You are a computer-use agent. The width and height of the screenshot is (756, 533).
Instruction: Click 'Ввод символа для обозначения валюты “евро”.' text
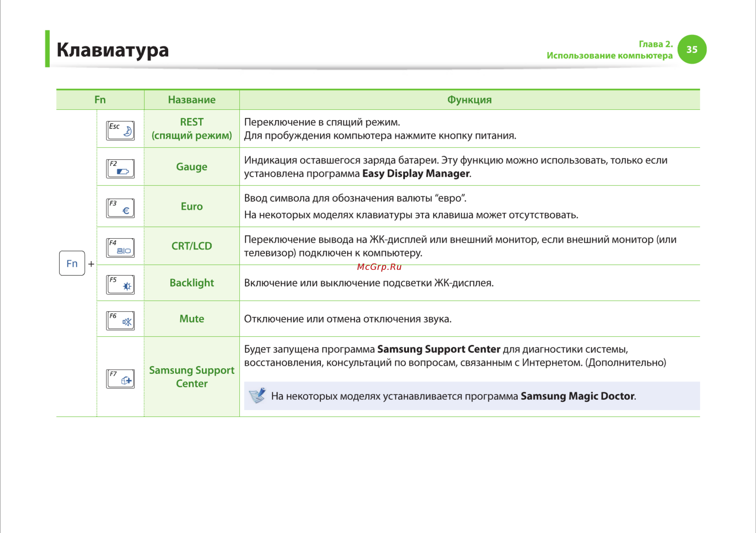pos(355,198)
